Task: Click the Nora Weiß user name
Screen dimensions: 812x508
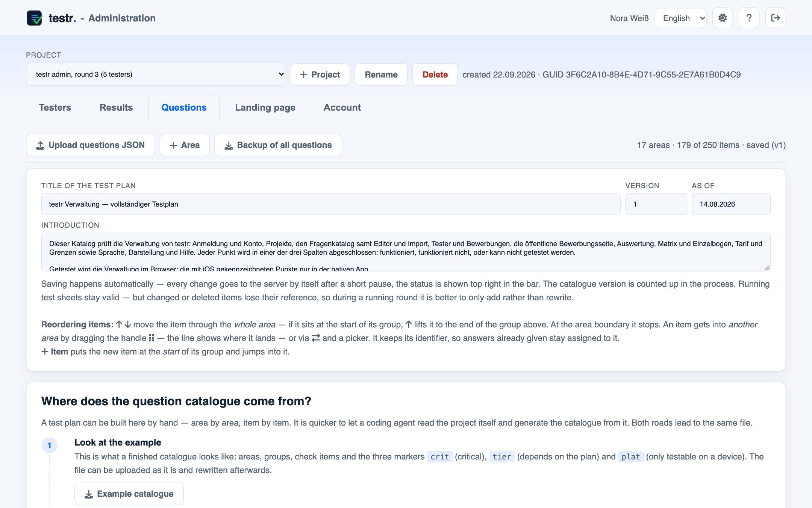Action: 629,18
